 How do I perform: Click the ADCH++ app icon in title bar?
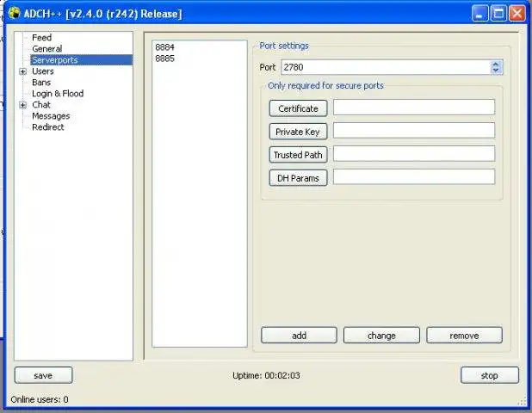[15, 13]
